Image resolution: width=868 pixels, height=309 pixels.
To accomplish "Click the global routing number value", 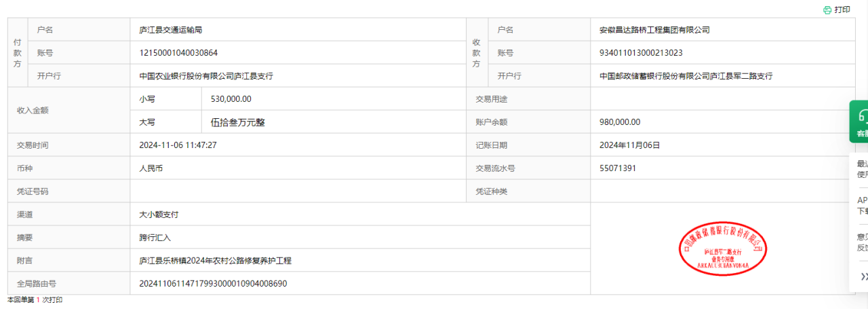I will [x=213, y=284].
